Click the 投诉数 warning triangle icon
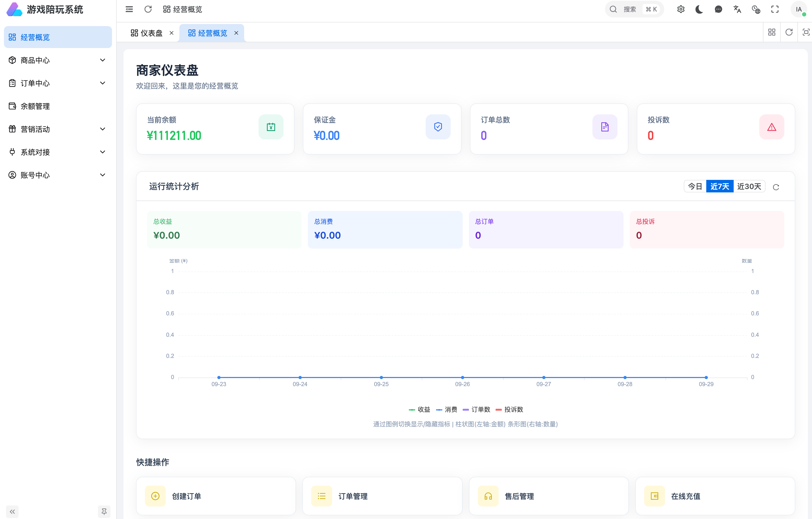 point(772,127)
